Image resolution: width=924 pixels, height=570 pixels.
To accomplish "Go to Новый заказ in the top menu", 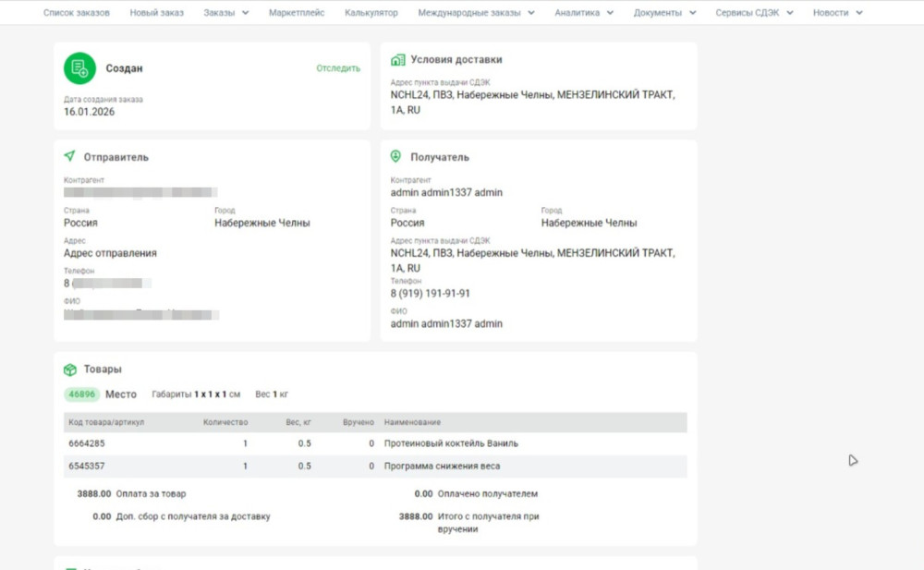I will [x=157, y=12].
